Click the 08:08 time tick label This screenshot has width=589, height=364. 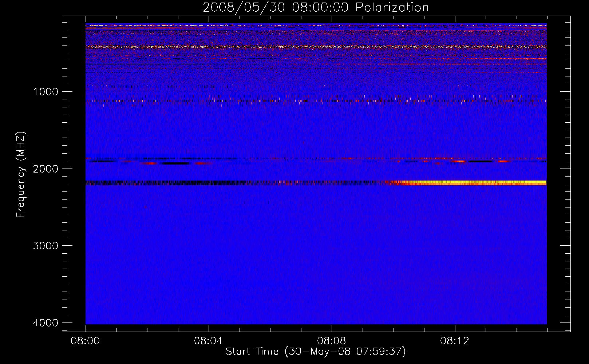pos(331,341)
